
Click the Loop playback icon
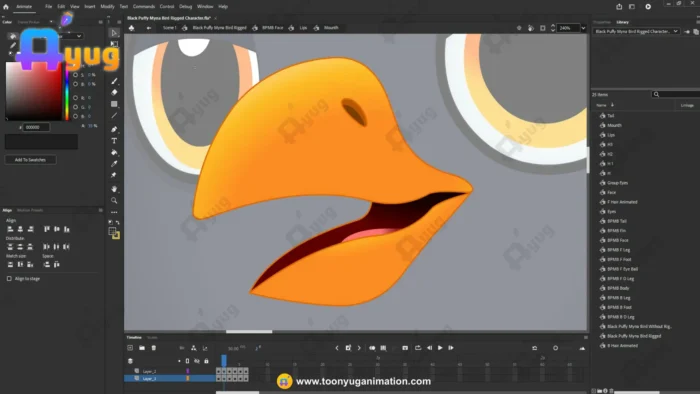(x=418, y=348)
